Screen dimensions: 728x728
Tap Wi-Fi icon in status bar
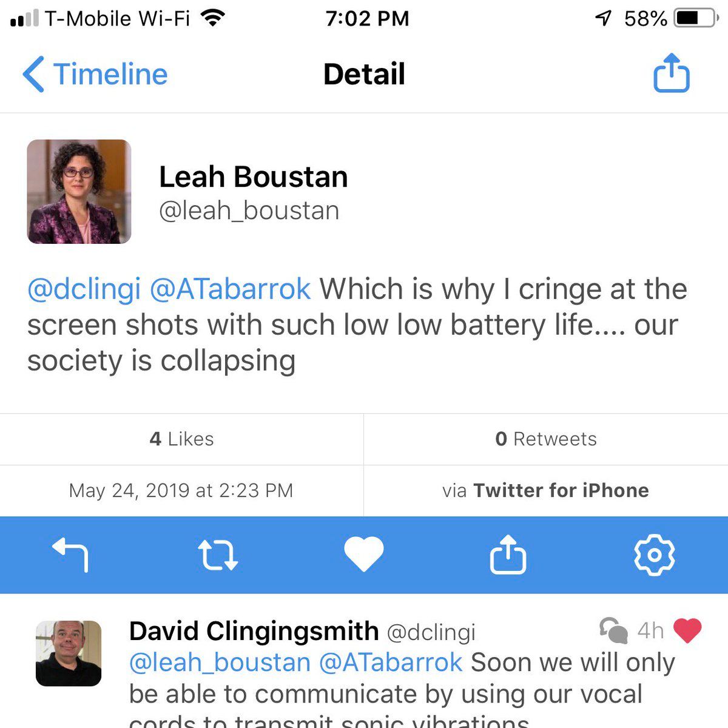(212, 19)
